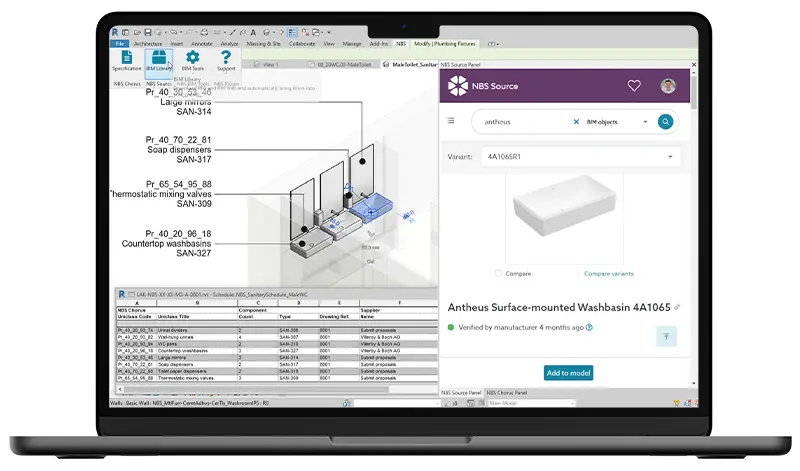Click the Print icon in quick access toolbar
Image resolution: width=800 pixels, height=471 pixels.
(204, 32)
